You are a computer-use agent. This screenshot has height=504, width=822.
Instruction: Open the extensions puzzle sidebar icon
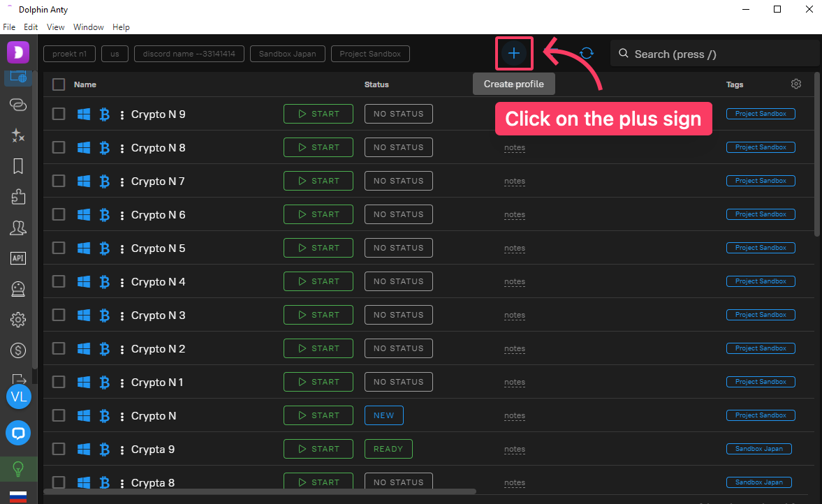click(18, 197)
